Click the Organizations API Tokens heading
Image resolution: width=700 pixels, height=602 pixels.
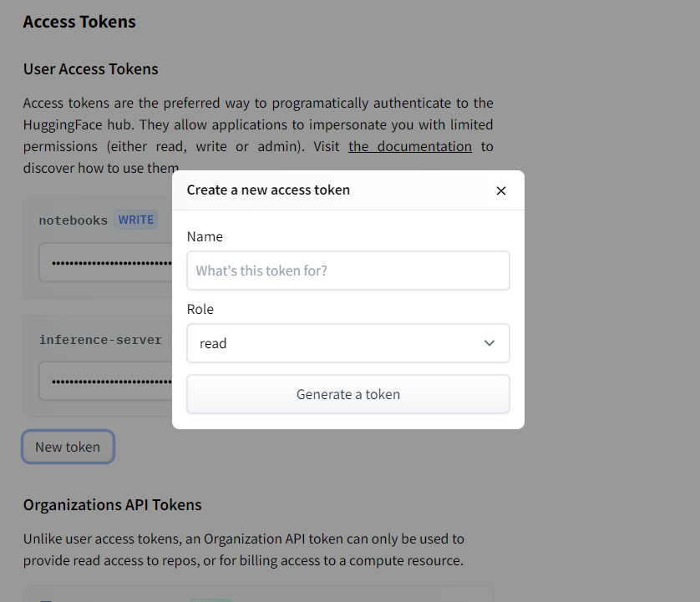pos(112,504)
